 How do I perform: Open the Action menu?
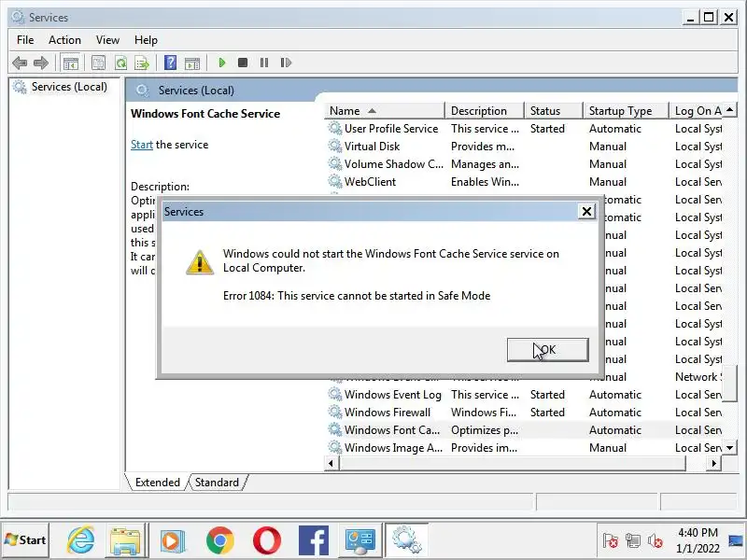(x=64, y=40)
